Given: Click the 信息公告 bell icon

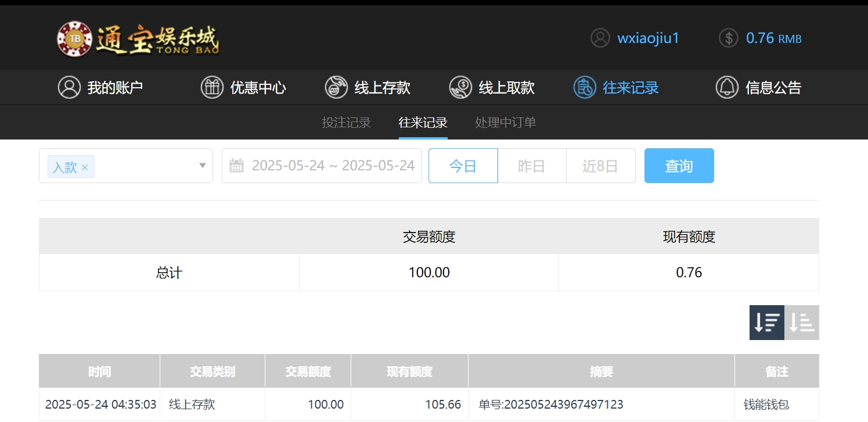Looking at the screenshot, I should pos(727,88).
